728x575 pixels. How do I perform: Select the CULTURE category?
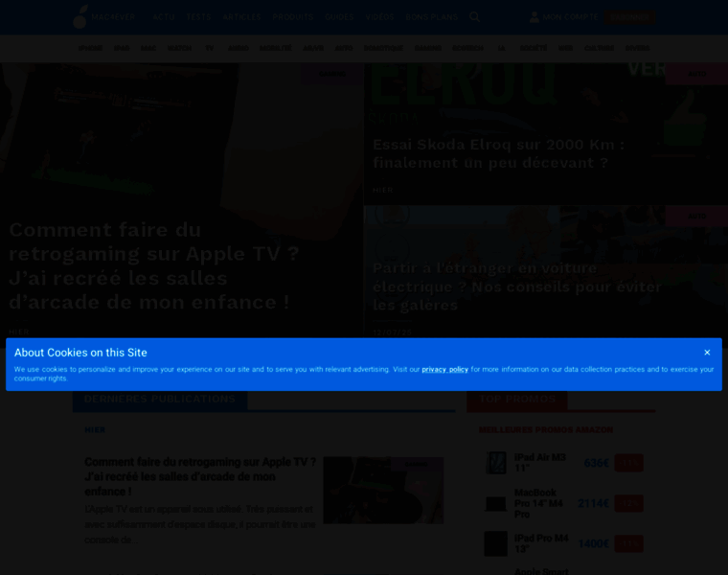(599, 48)
